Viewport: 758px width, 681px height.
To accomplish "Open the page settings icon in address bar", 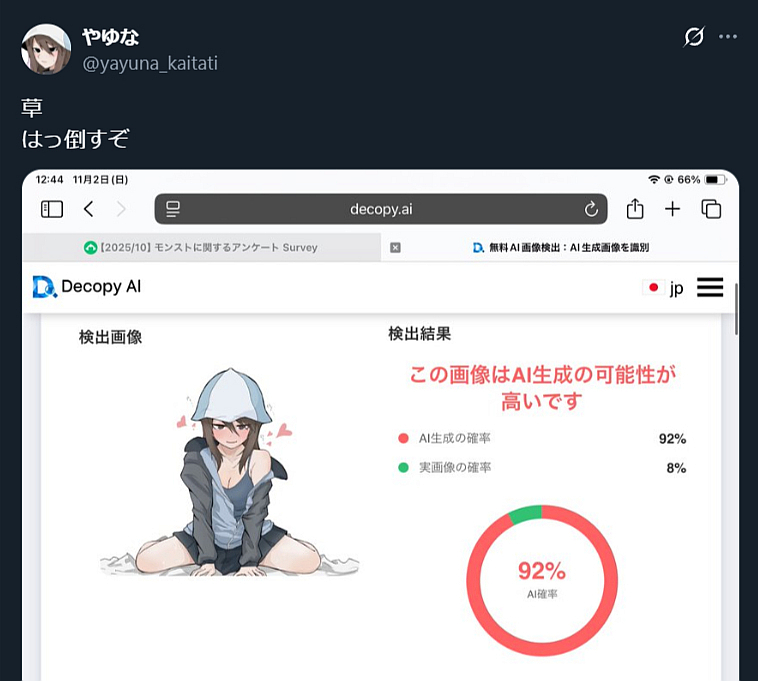I will tap(173, 209).
